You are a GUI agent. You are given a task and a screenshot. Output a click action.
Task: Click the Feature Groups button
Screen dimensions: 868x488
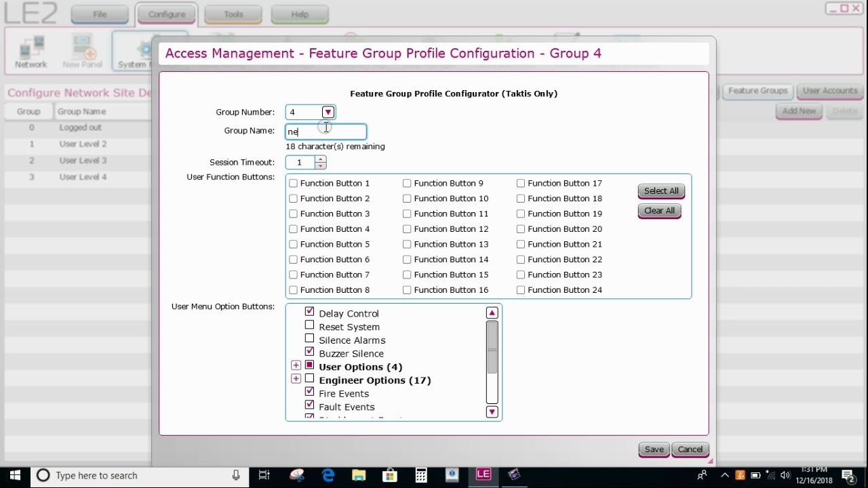pos(757,91)
